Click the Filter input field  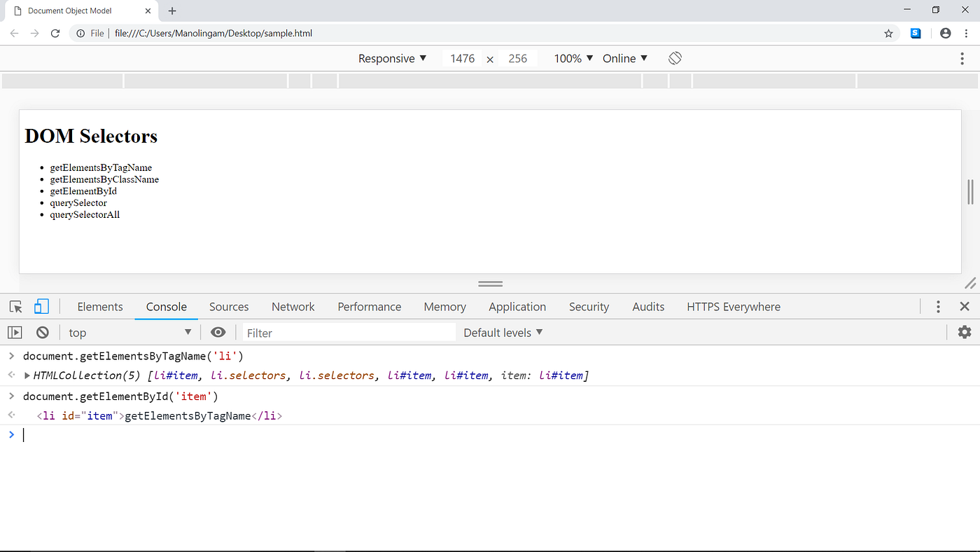tap(348, 332)
